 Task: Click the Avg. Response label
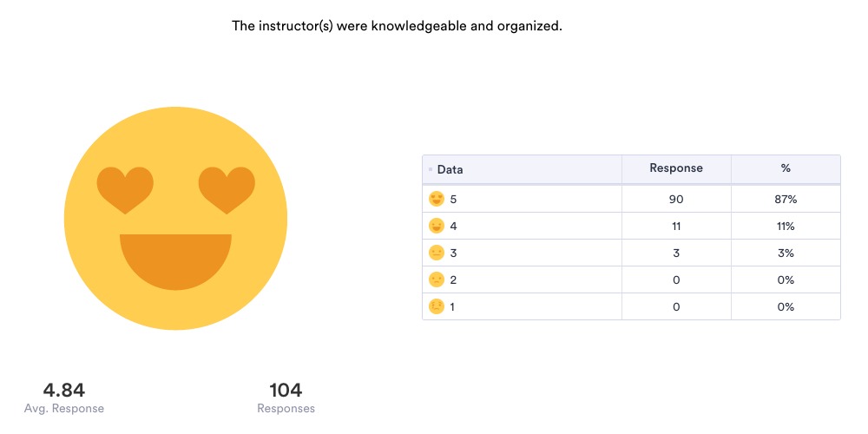tap(64, 409)
